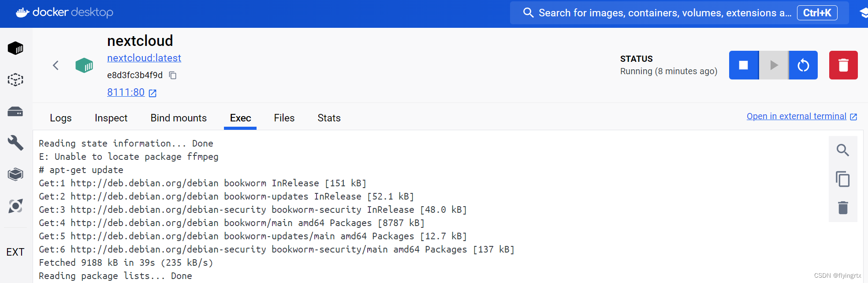Open the Volumes section in sidebar
This screenshot has height=283, width=868.
point(15,111)
